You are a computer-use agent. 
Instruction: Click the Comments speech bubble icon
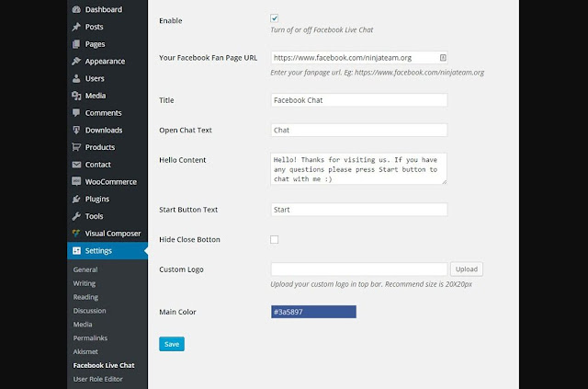76,112
